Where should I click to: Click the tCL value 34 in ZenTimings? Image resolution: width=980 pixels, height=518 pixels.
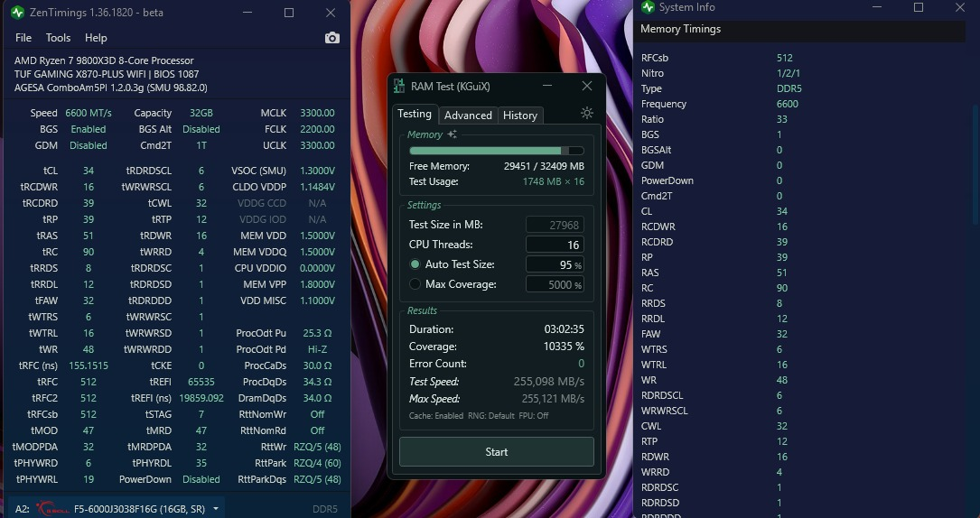tap(89, 171)
